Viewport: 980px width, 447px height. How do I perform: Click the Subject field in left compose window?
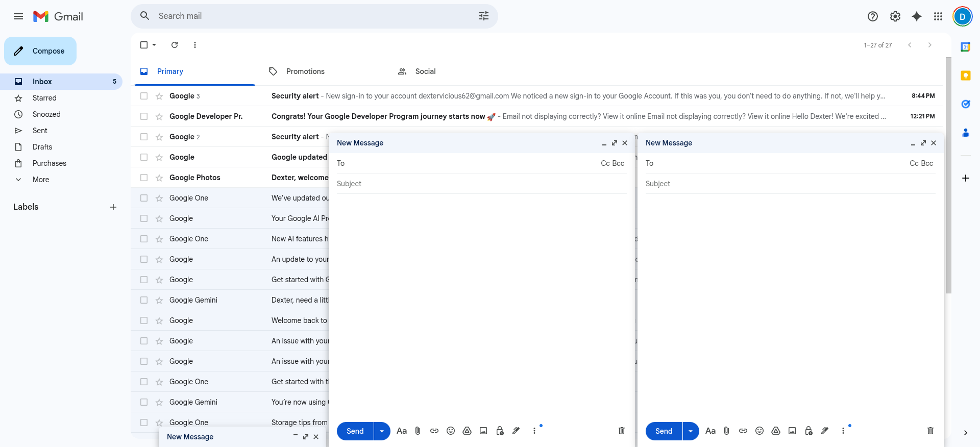[480, 184]
